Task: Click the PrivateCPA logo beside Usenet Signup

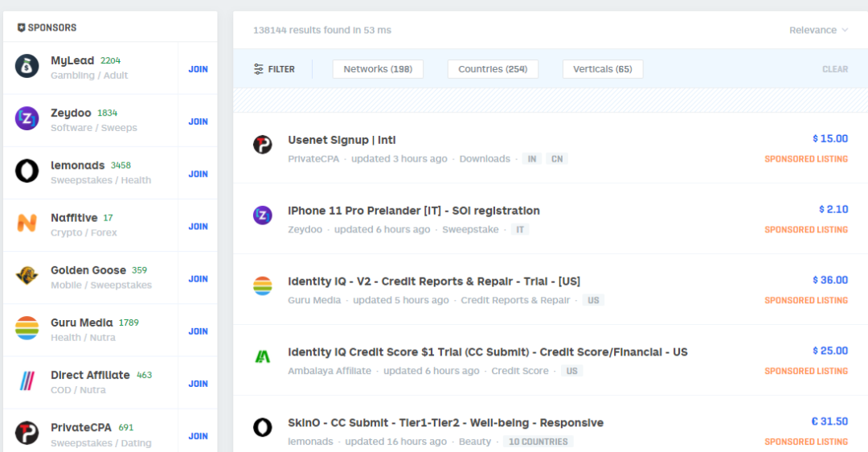Action: (262, 145)
